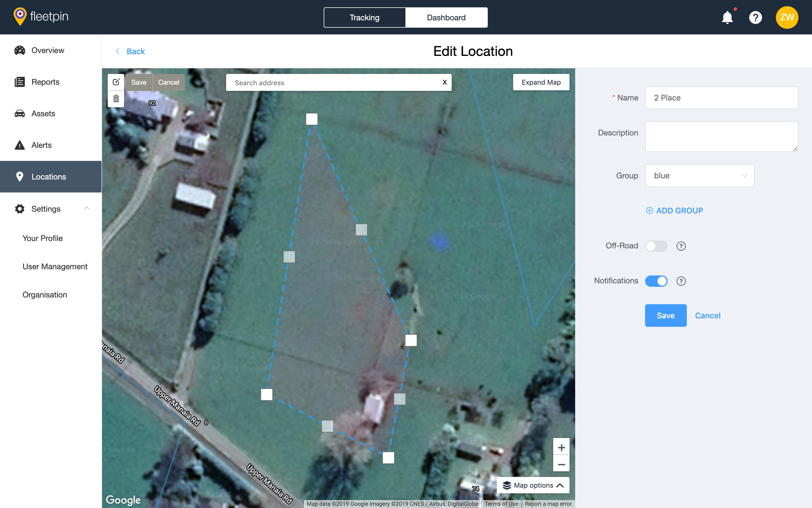
Task: Open Off-Road help tooltip icon
Action: (681, 246)
